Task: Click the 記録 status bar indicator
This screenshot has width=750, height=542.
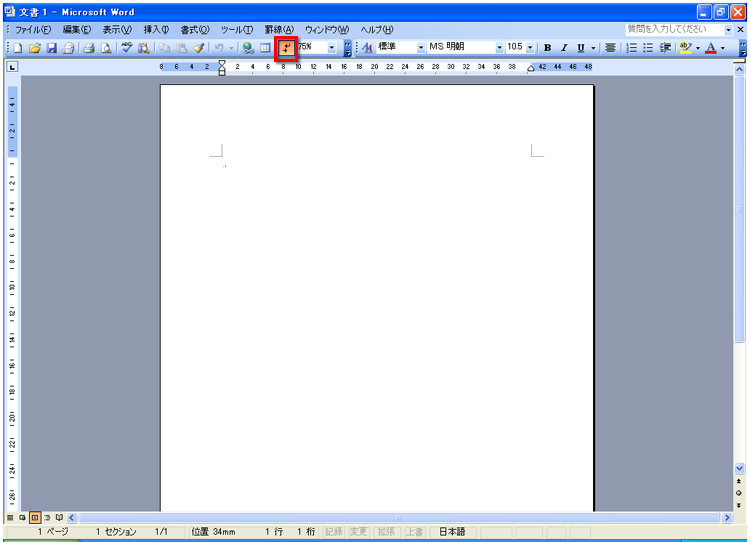Action: 334,531
